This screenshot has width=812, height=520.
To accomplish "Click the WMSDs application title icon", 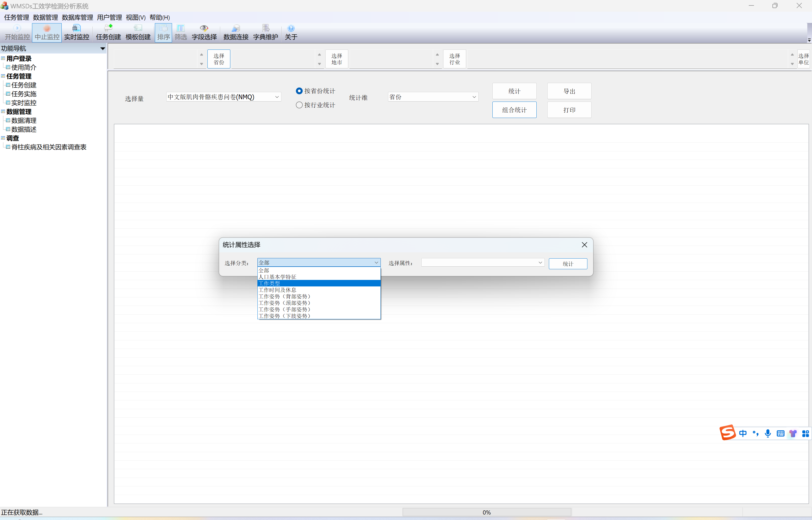I will tap(4, 6).
